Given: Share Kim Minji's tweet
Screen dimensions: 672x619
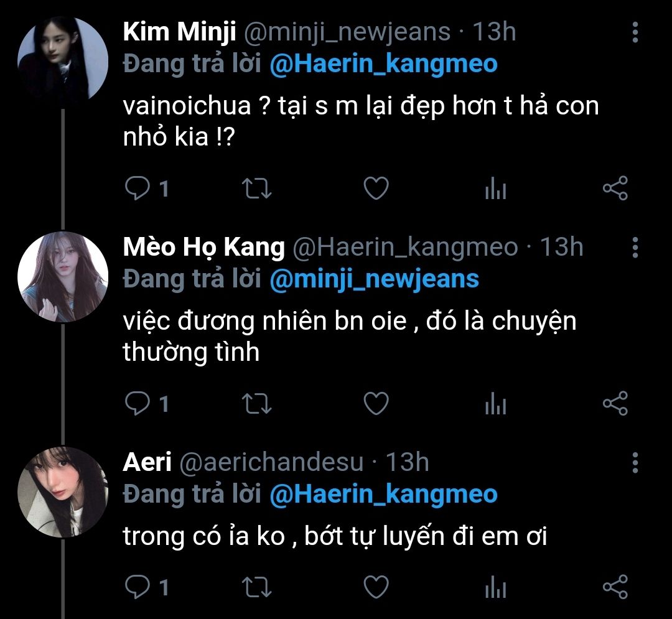Looking at the screenshot, I should pyautogui.click(x=615, y=188).
